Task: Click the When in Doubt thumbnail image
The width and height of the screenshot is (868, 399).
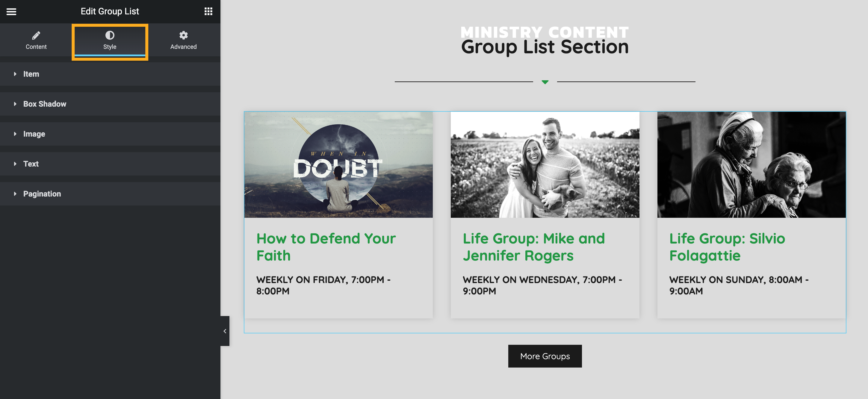Action: (x=338, y=165)
